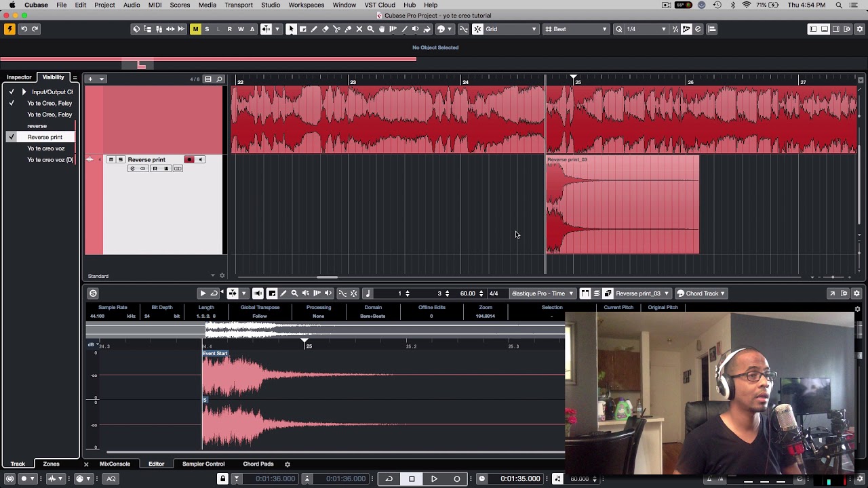
Task: Redo action with the redo arrow
Action: tap(35, 29)
